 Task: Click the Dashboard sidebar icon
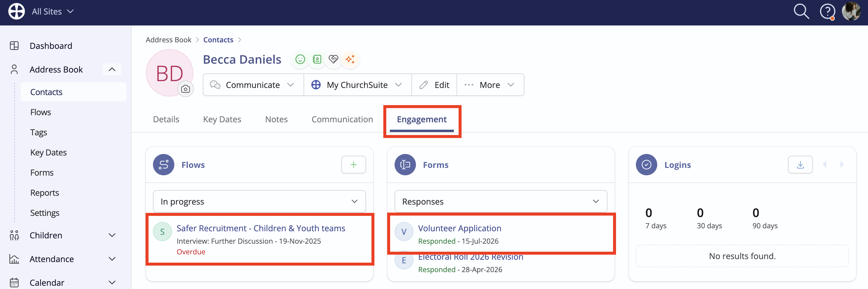(x=14, y=46)
